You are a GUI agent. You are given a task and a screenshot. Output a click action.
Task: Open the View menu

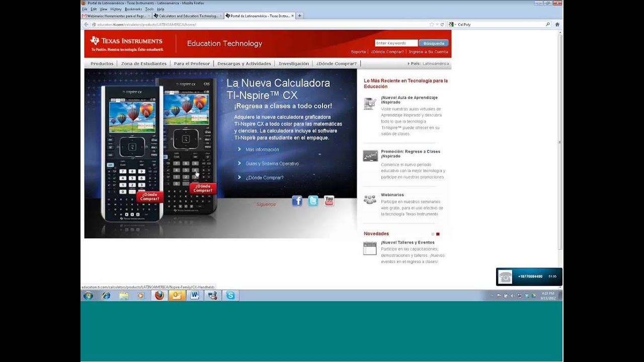103,9
